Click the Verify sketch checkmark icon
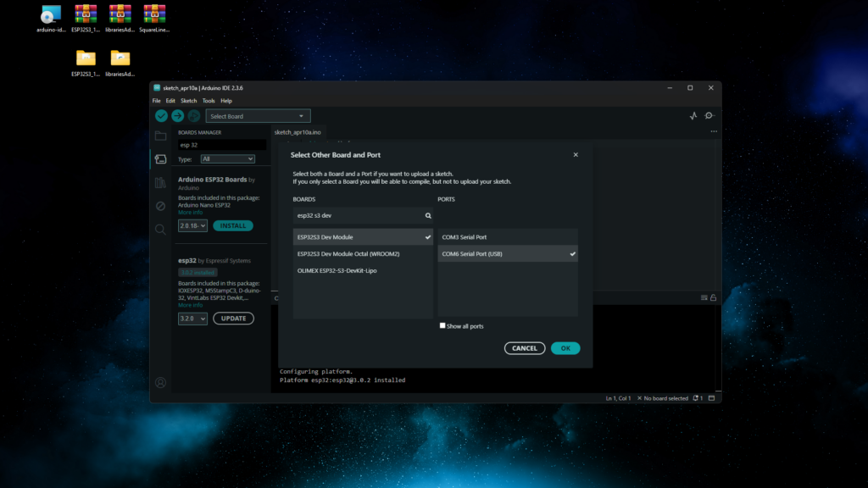This screenshot has width=868, height=488. pyautogui.click(x=161, y=116)
